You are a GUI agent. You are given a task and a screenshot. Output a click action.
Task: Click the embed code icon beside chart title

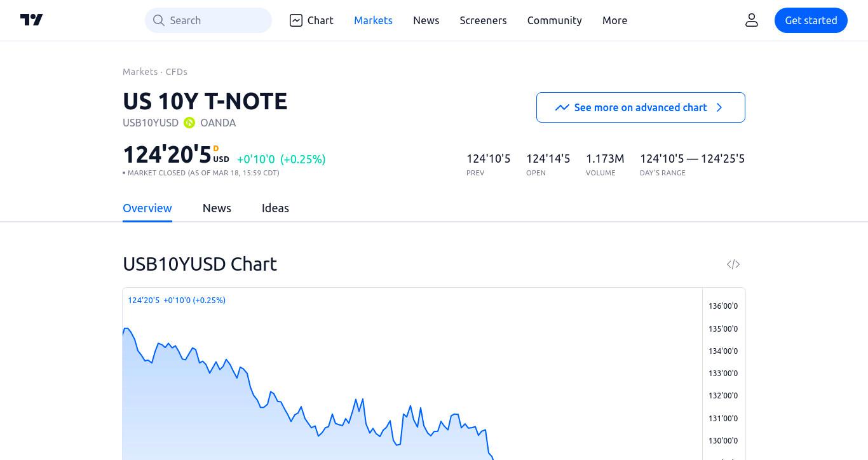click(733, 264)
